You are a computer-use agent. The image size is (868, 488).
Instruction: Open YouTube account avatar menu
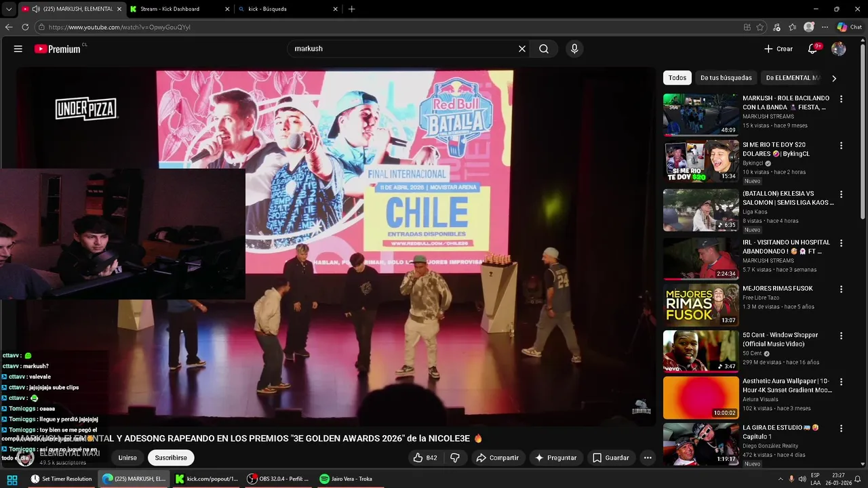point(839,49)
